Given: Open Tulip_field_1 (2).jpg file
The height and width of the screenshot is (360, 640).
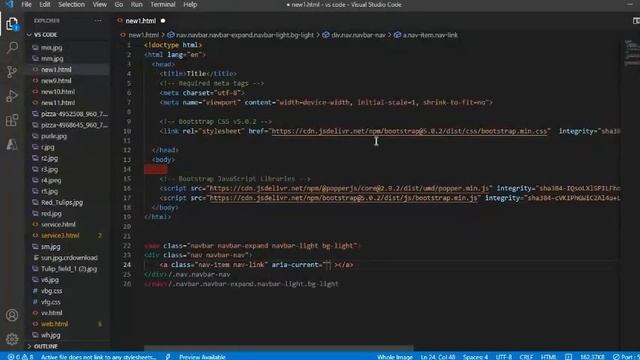Looking at the screenshot, I should [69, 269].
